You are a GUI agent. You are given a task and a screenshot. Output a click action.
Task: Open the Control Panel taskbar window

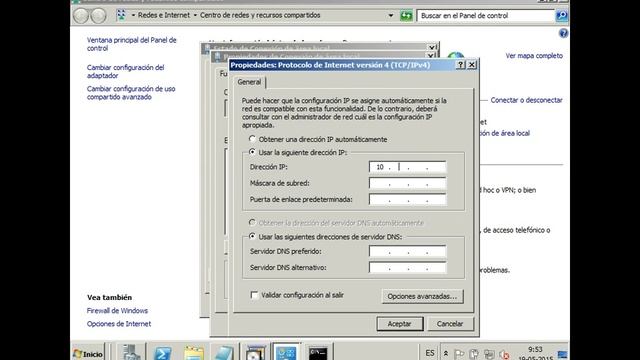(287, 353)
